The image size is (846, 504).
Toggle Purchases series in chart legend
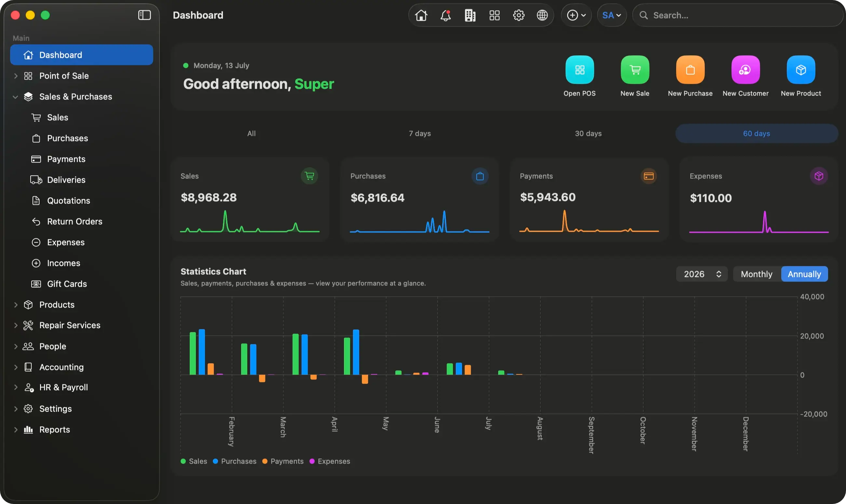[234, 461]
